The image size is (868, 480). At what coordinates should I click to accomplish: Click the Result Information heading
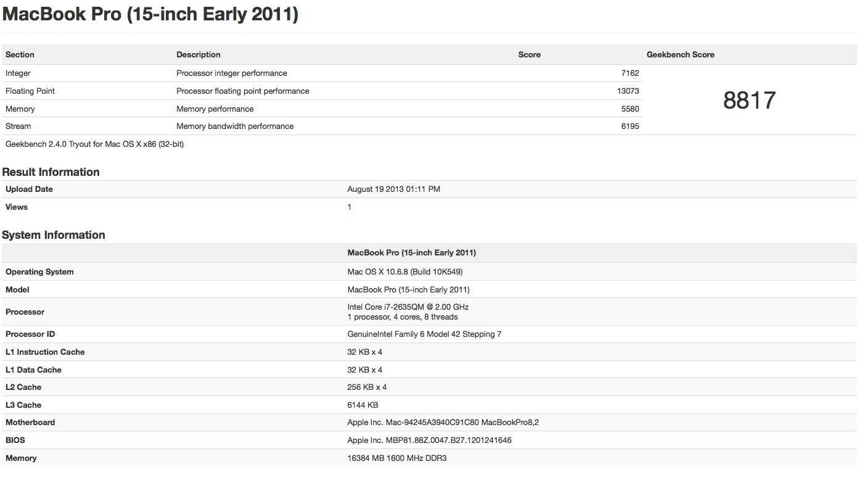(51, 172)
